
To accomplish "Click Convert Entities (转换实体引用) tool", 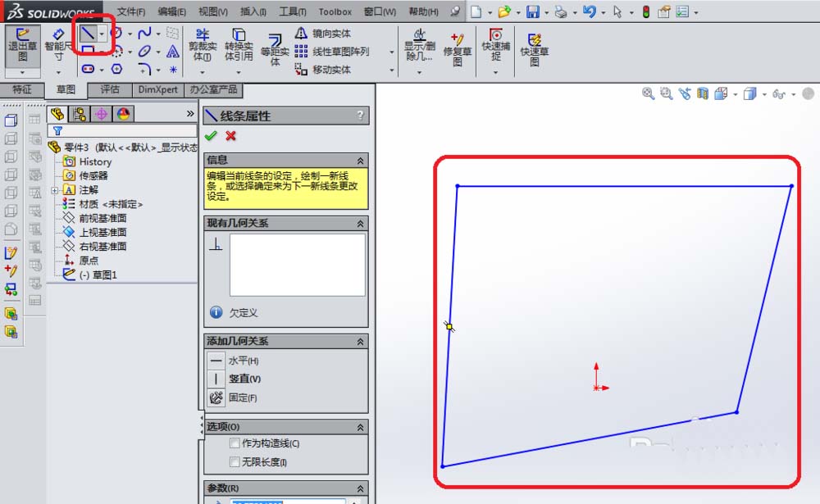I will 239,45.
